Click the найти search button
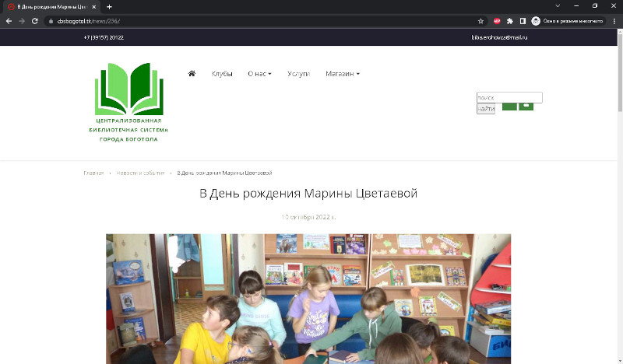The image size is (623, 364). (x=486, y=109)
